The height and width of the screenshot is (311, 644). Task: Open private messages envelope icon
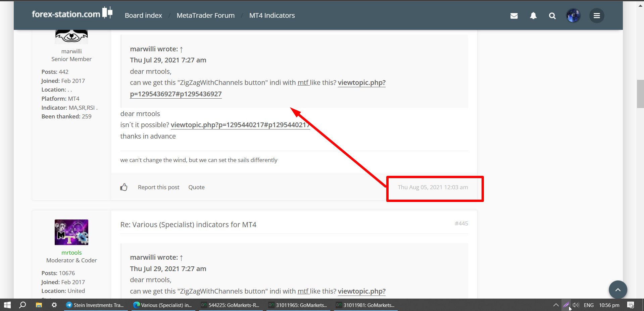(x=514, y=16)
